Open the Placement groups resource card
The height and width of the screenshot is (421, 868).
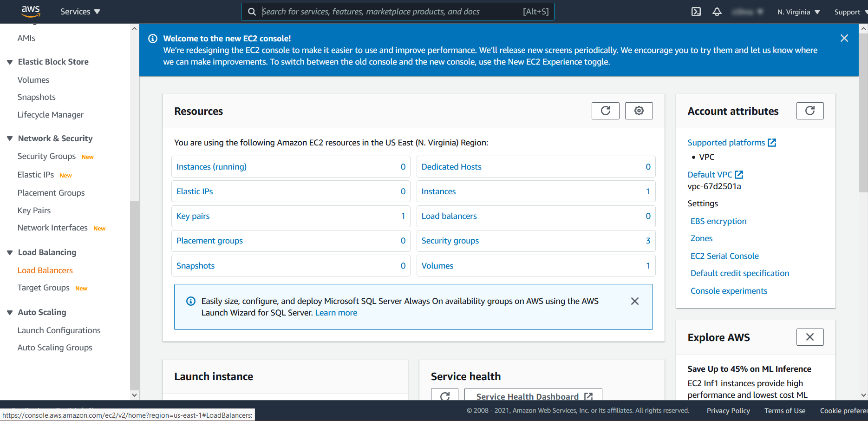tap(291, 241)
